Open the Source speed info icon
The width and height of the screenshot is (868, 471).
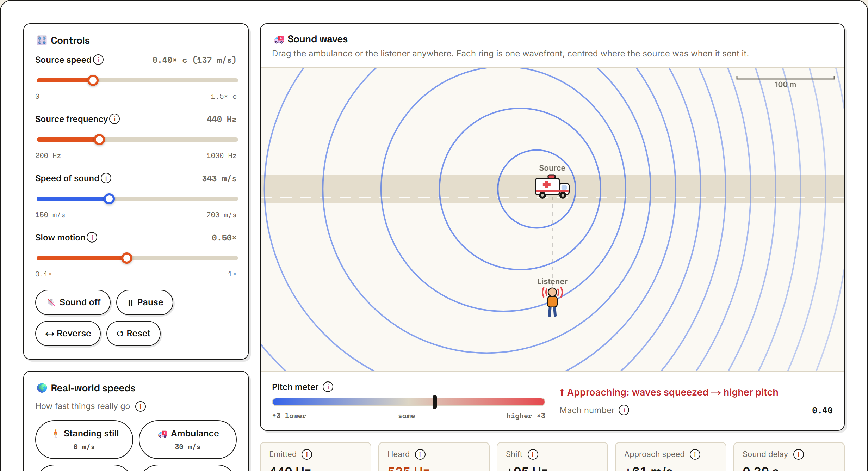click(x=98, y=60)
